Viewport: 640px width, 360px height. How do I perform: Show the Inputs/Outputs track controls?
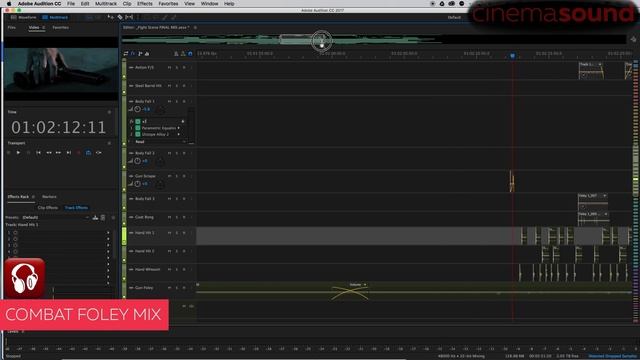pyautogui.click(x=126, y=53)
